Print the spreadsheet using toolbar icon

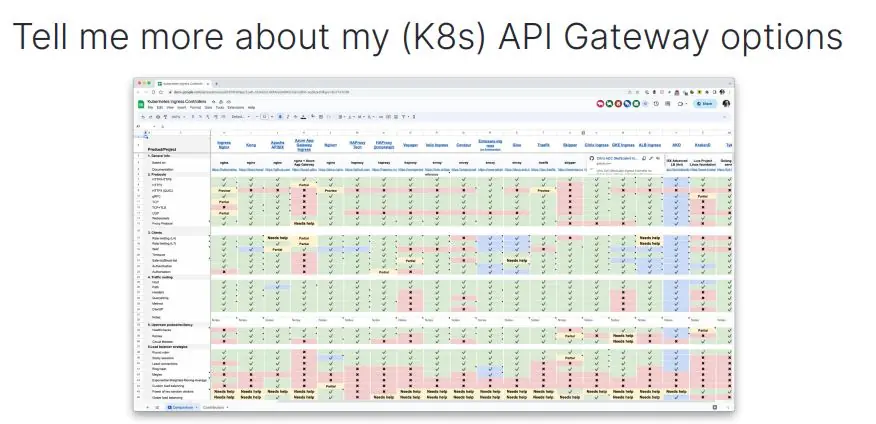click(158, 117)
